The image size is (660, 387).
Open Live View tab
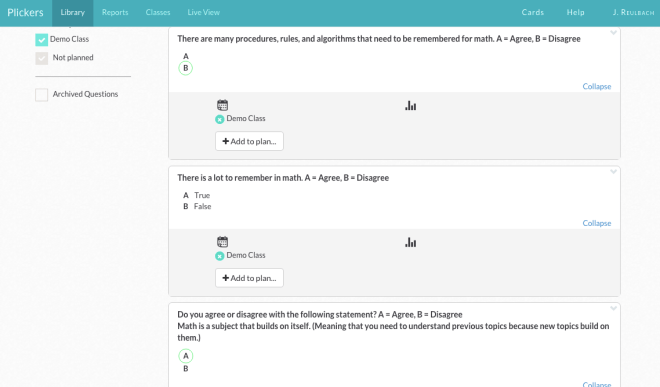coord(204,13)
